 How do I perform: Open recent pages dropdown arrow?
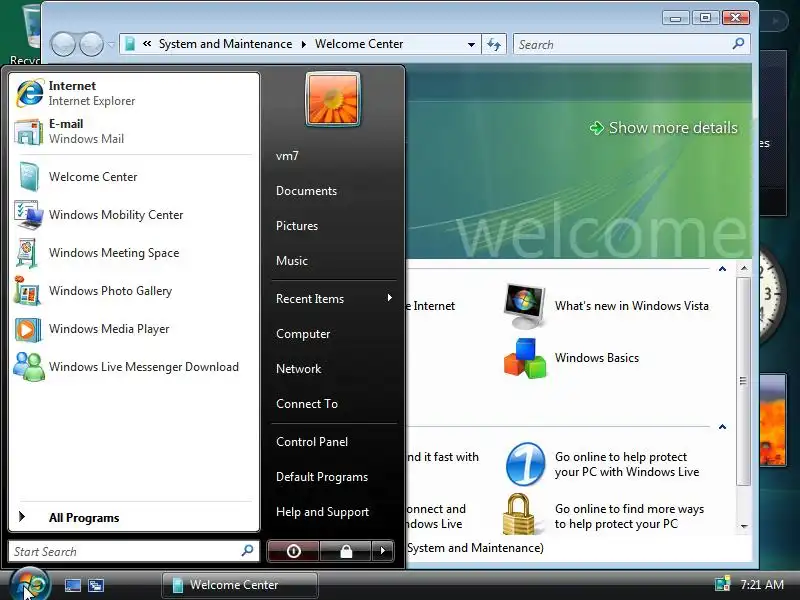pos(111,45)
